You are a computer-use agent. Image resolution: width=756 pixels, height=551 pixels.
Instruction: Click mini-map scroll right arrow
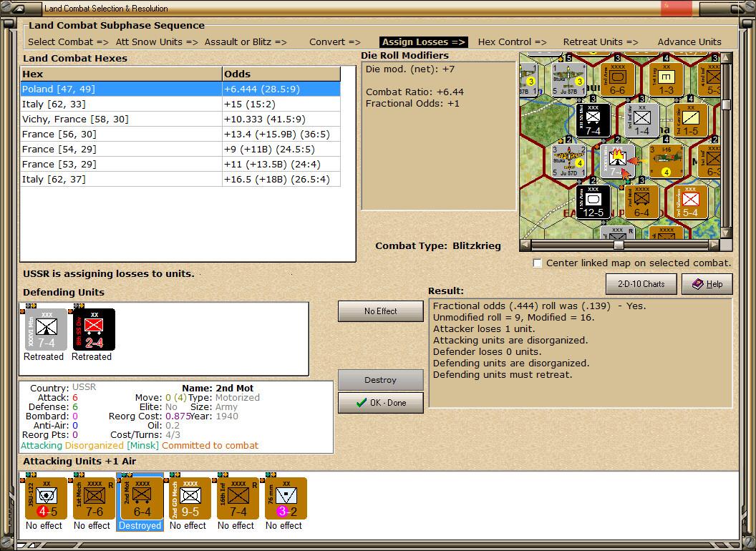pyautogui.click(x=714, y=245)
